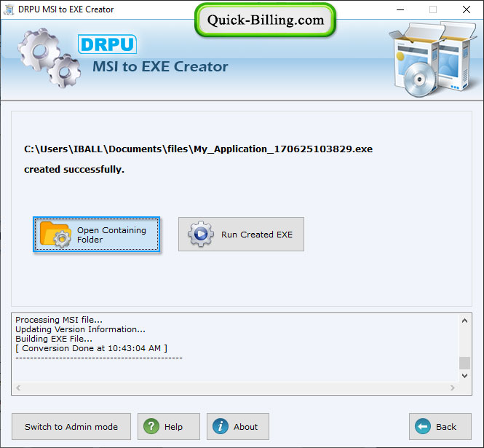
Task: Run the created EXE file
Action: click(241, 234)
